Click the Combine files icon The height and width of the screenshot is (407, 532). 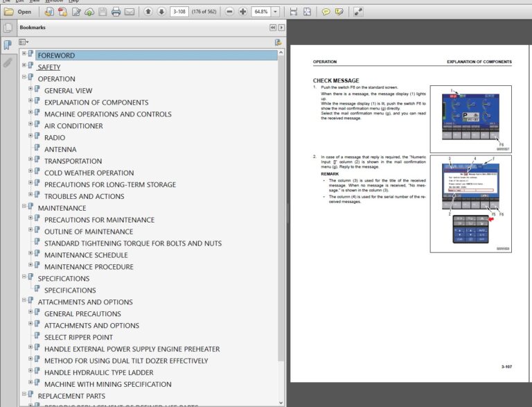pos(63,12)
